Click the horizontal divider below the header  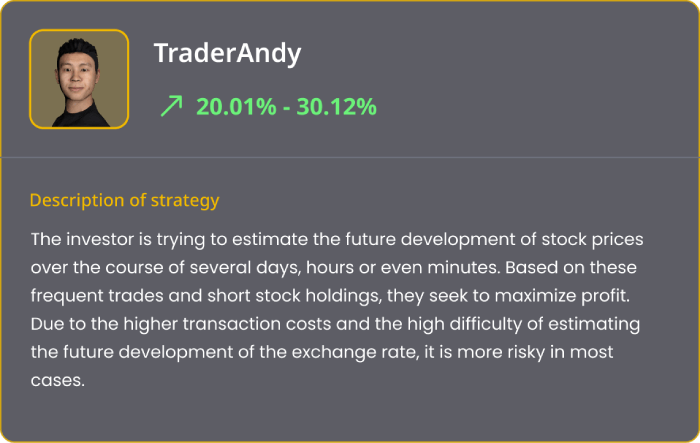[350, 157]
